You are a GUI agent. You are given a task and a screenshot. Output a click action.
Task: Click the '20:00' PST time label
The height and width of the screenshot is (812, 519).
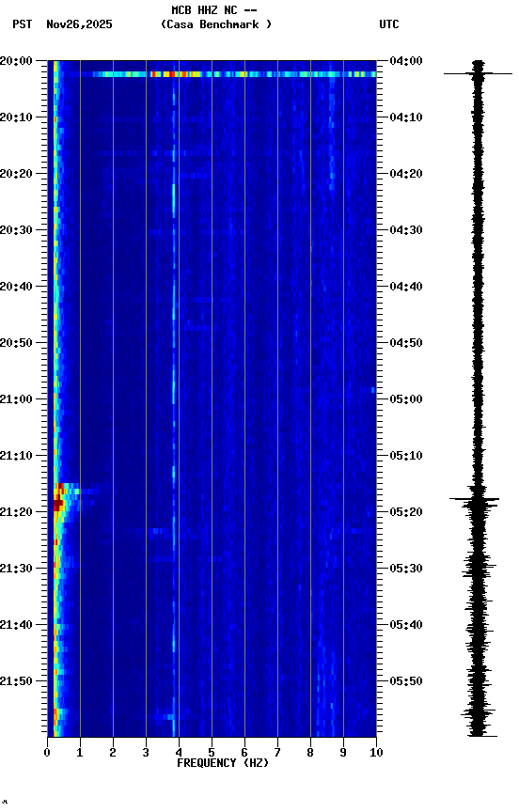point(16,61)
